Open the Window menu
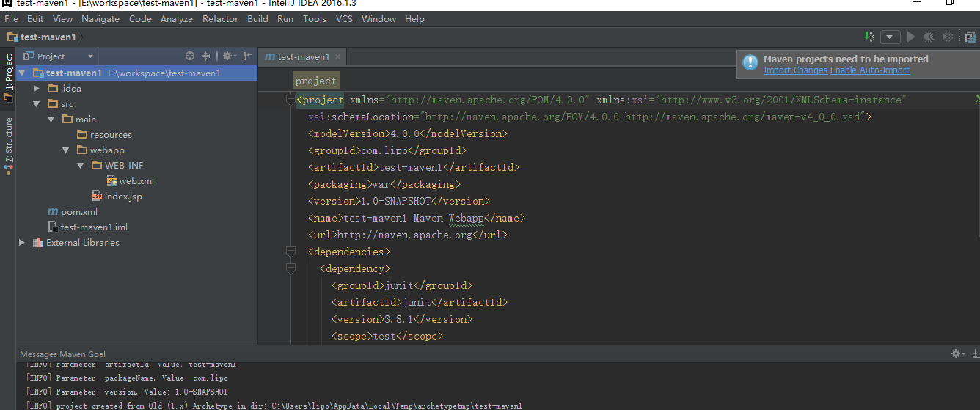The height and width of the screenshot is (410, 980). pyautogui.click(x=379, y=19)
